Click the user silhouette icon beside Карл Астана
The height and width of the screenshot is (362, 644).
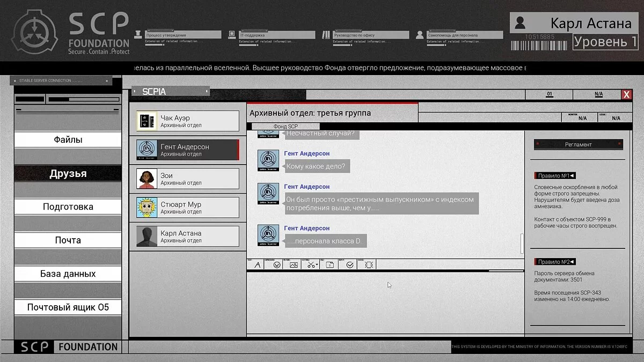pyautogui.click(x=520, y=23)
